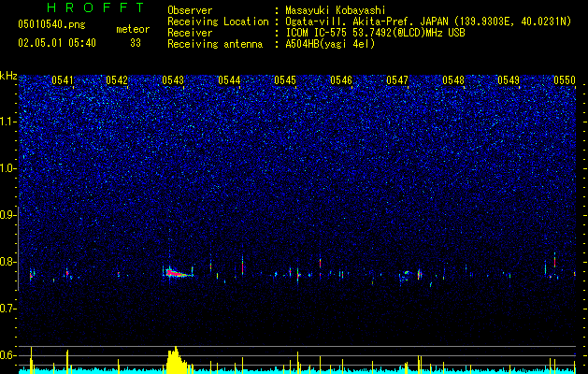Image resolution: width=588 pixels, height=374 pixels.
Task: Click the kHz axis unit label
Action: point(8,76)
